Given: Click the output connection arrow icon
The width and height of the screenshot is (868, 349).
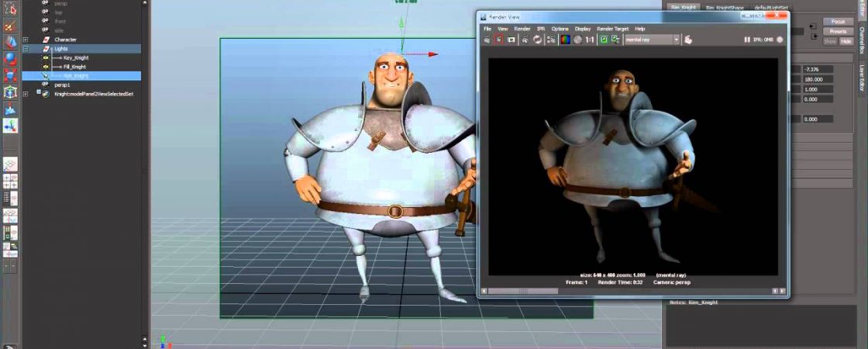Looking at the screenshot, I should [814, 36].
